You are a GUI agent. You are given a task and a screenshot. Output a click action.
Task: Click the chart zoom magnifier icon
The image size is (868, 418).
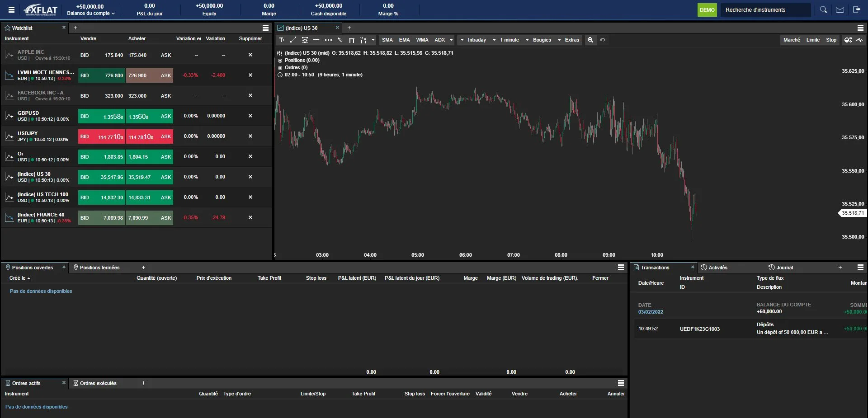coord(590,40)
